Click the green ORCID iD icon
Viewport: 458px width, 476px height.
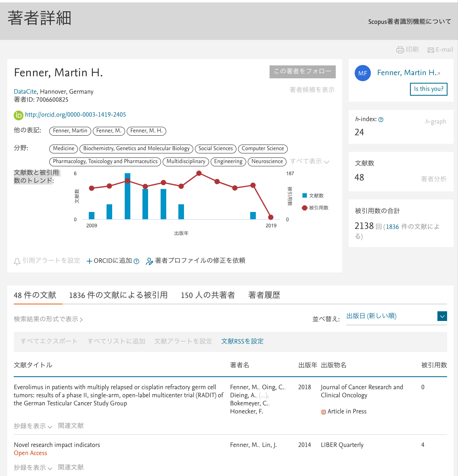click(19, 115)
